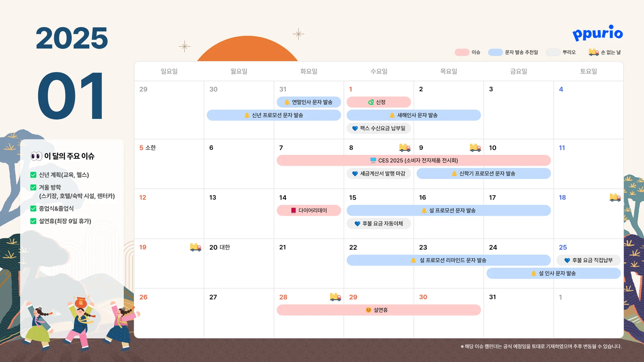The width and height of the screenshot is (644, 362).
Task: Toggle the 신년 계획(교육, 헬스) checkbox
Action: 33,175
